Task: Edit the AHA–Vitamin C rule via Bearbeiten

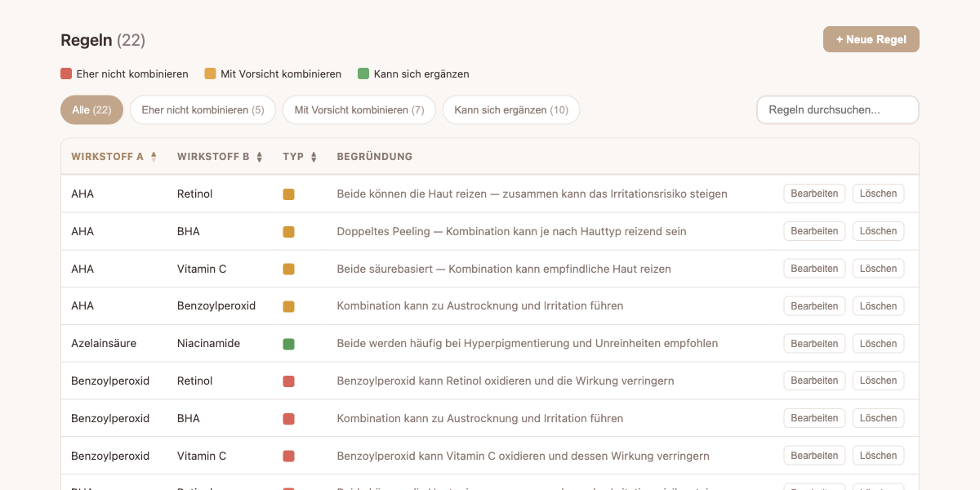Action: (x=814, y=269)
